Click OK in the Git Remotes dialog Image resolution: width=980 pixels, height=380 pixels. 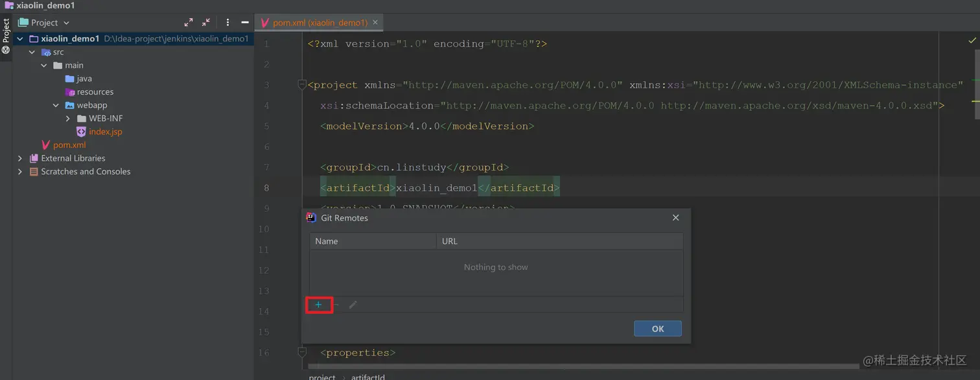657,329
